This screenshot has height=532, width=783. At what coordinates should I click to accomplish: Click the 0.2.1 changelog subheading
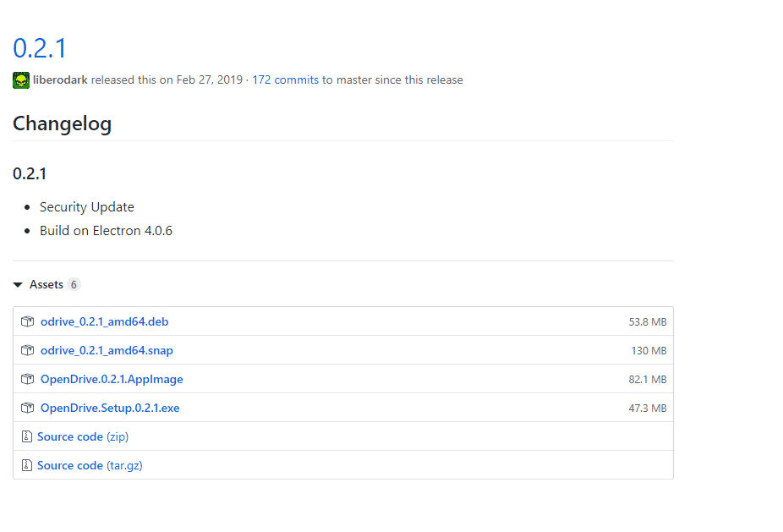pyautogui.click(x=30, y=174)
